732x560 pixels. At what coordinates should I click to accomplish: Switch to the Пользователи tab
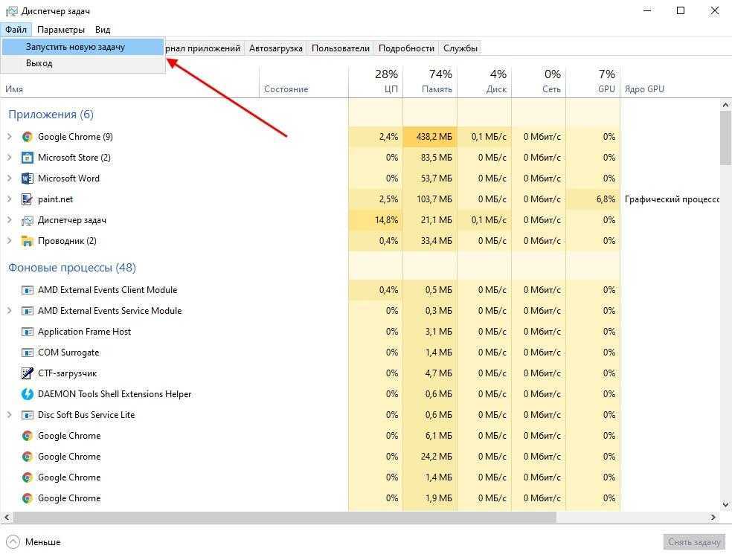340,48
